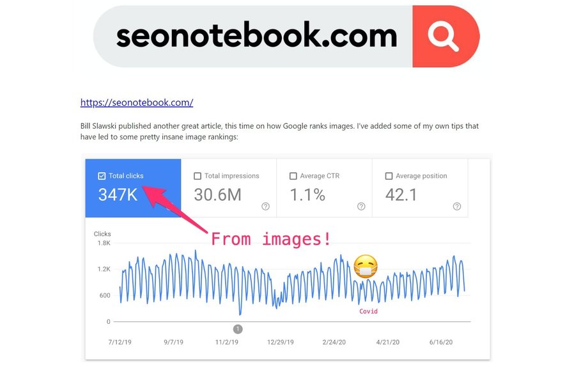
Task: Click the 1.8K clicks axis value
Action: [104, 243]
